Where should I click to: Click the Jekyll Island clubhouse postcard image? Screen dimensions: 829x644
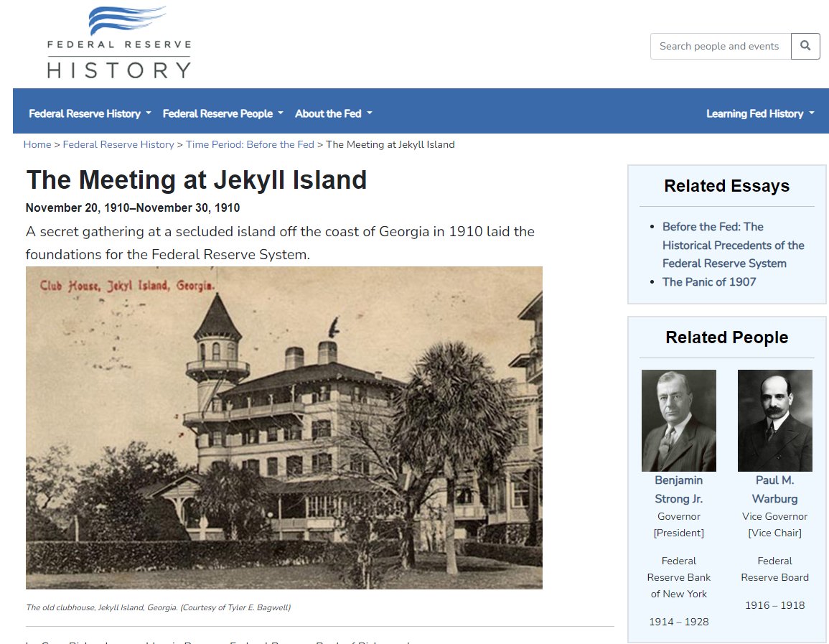tap(284, 428)
